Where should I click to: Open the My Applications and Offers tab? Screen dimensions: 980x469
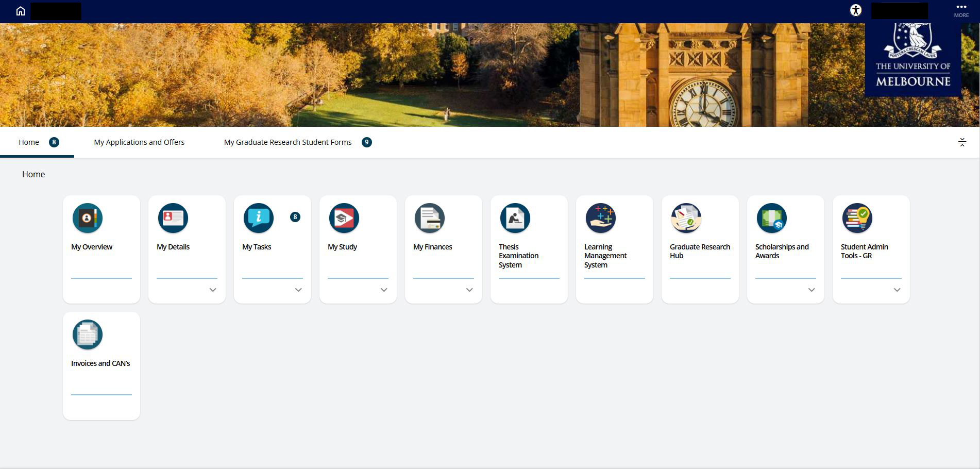(x=139, y=142)
